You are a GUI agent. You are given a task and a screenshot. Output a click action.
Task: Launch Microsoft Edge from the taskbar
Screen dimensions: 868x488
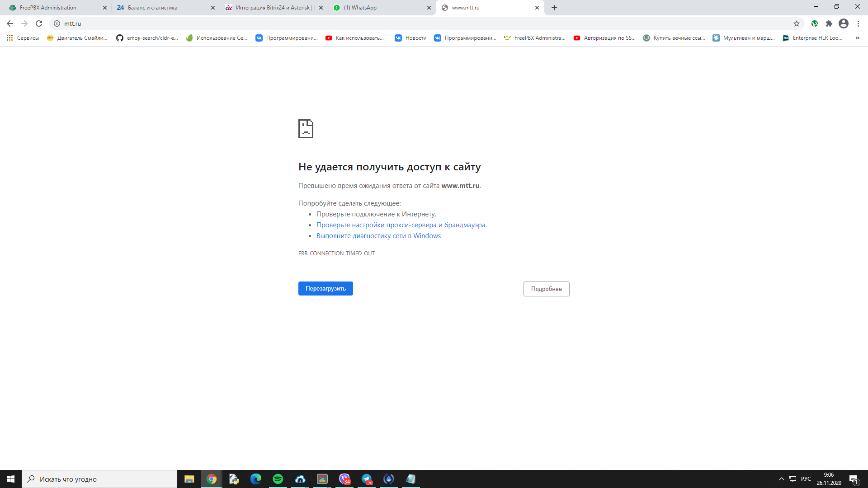(255, 479)
